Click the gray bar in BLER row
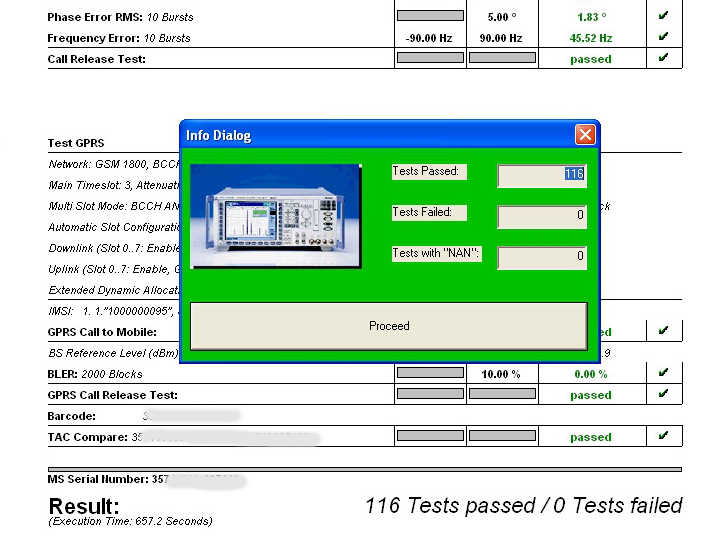The width and height of the screenshot is (719, 553). tap(430, 373)
